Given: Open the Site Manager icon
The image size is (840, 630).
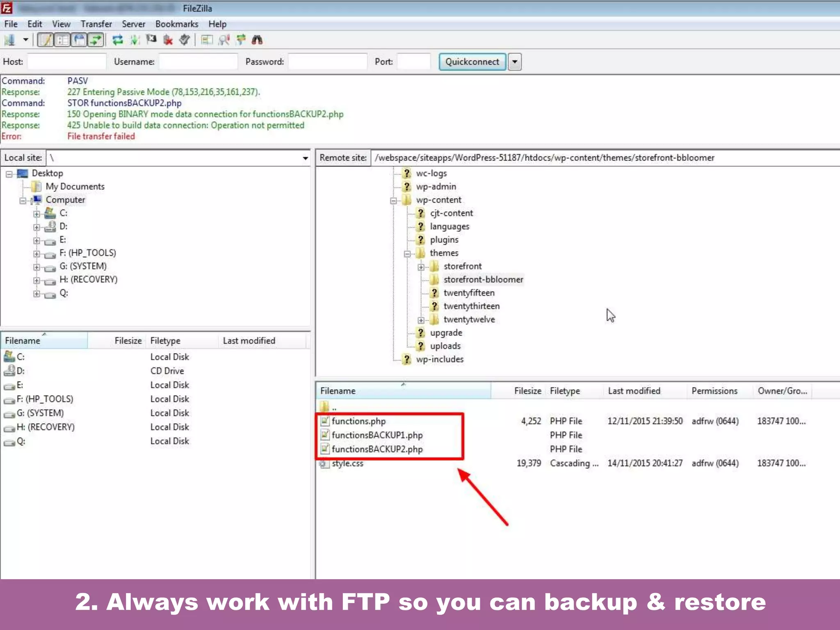Looking at the screenshot, I should coord(9,40).
